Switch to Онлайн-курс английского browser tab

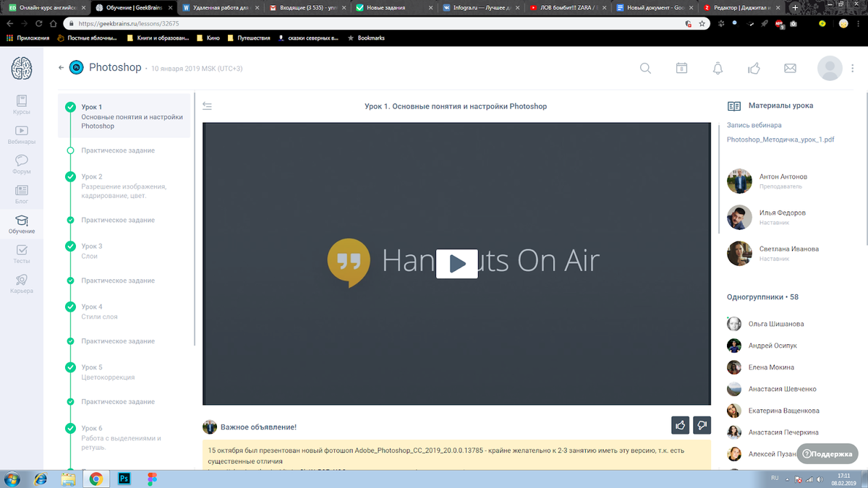pyautogui.click(x=46, y=8)
